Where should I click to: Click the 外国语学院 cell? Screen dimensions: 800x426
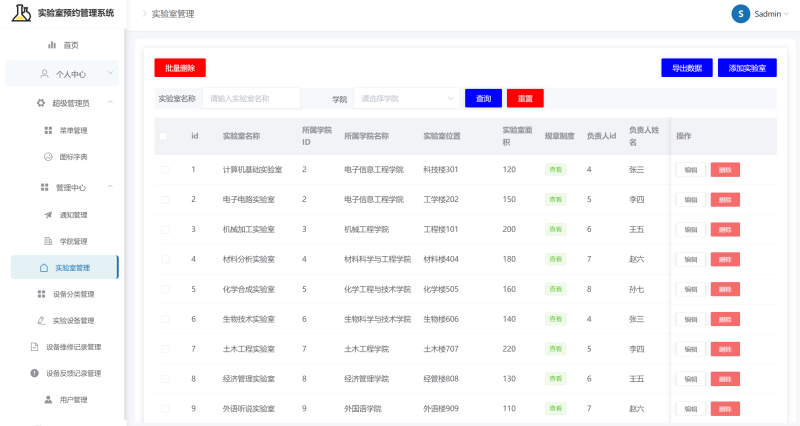[363, 409]
